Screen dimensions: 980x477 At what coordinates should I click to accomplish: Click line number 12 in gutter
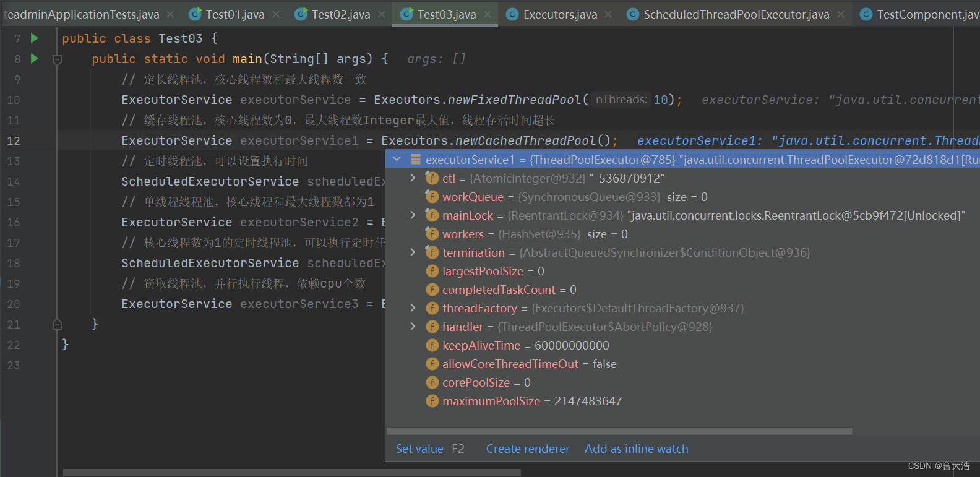click(14, 140)
